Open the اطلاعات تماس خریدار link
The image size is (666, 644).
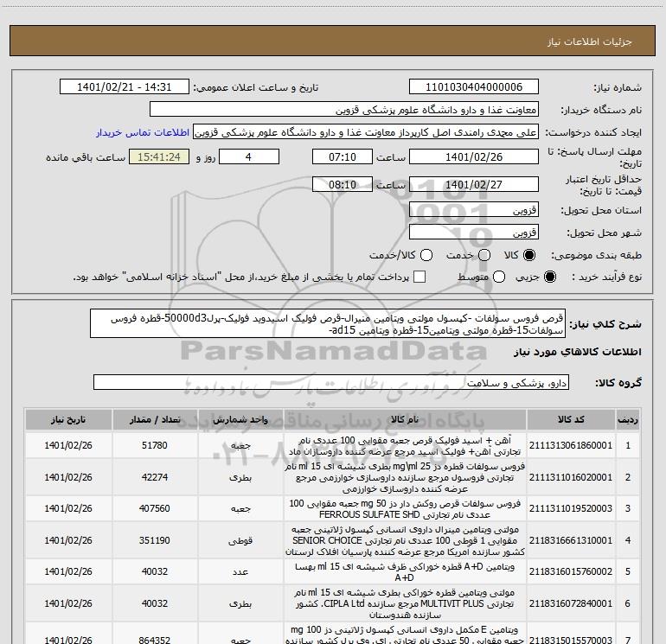click(143, 132)
